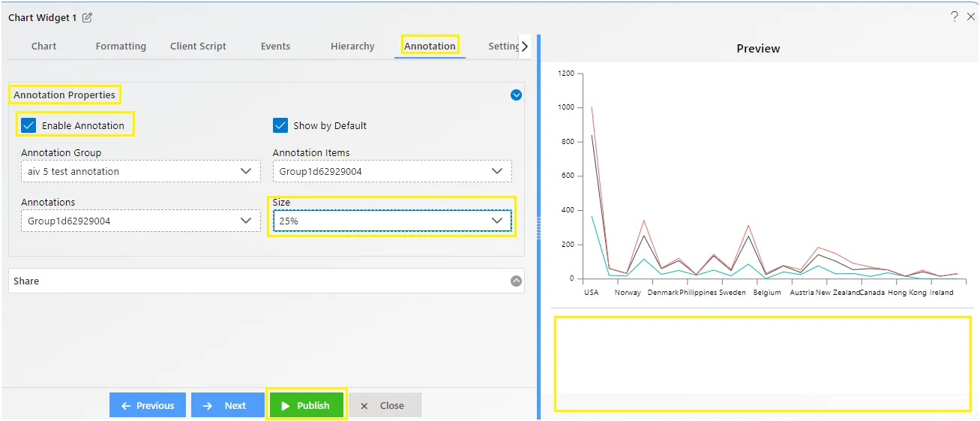Edit the Chart Widget 1 title pencil icon
Image resolution: width=980 pixels, height=421 pixels.
tap(87, 17)
